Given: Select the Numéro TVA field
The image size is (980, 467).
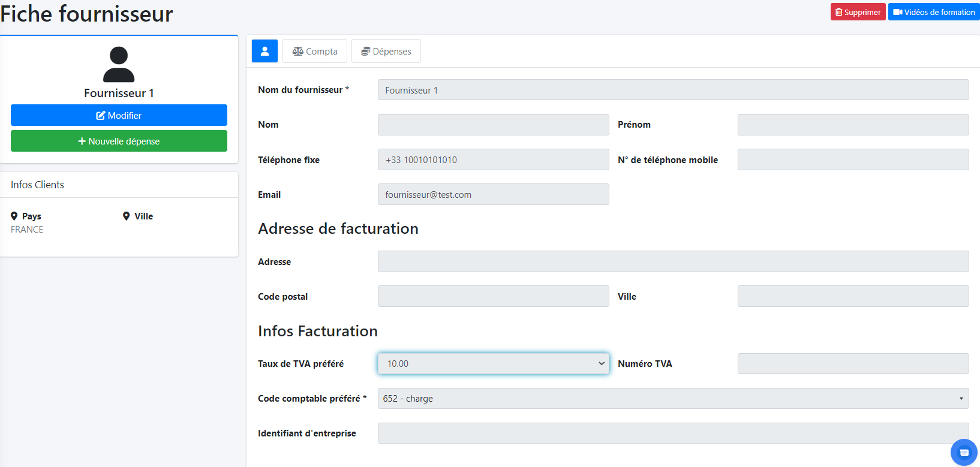Looking at the screenshot, I should coord(853,364).
